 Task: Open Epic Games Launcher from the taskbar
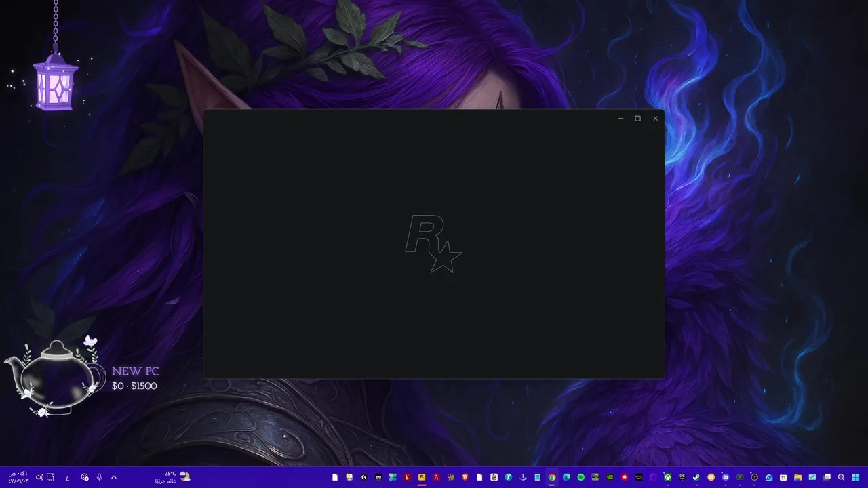click(682, 477)
